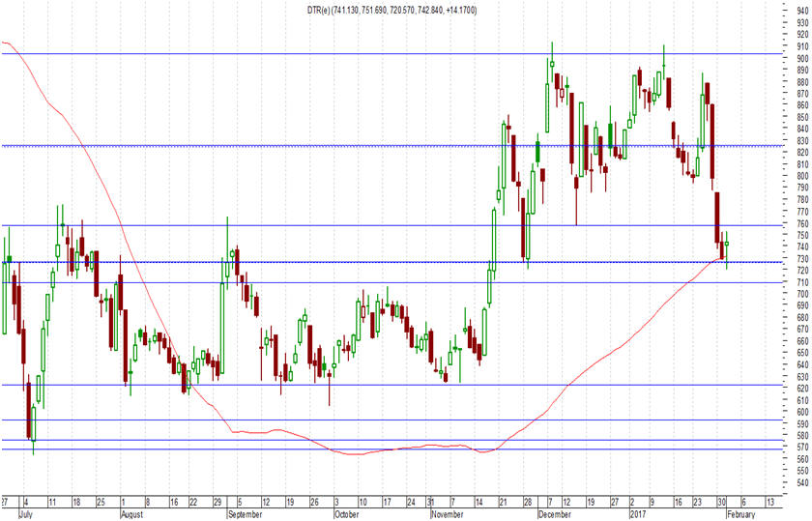Click the date label 6 in February

point(743,502)
